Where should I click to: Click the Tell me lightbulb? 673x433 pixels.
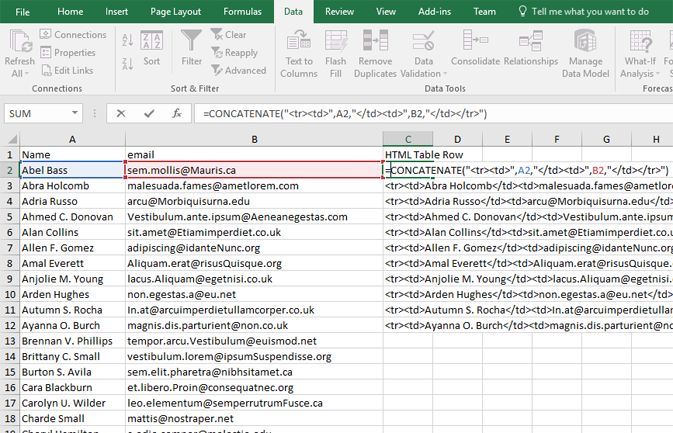[x=522, y=11]
